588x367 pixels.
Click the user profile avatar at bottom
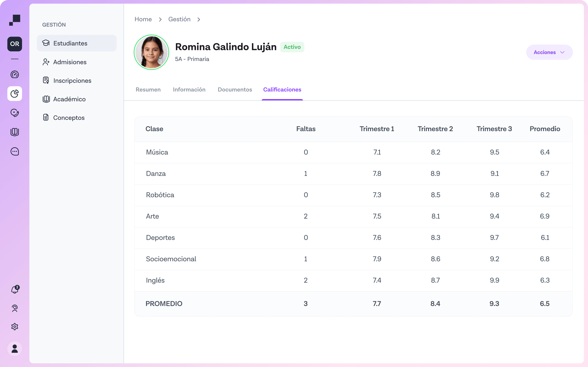tap(15, 348)
